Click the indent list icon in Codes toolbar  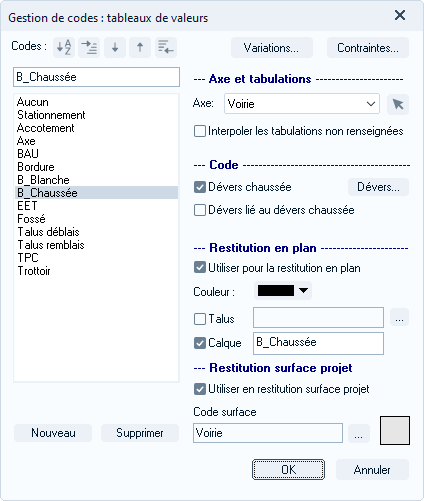tap(89, 47)
